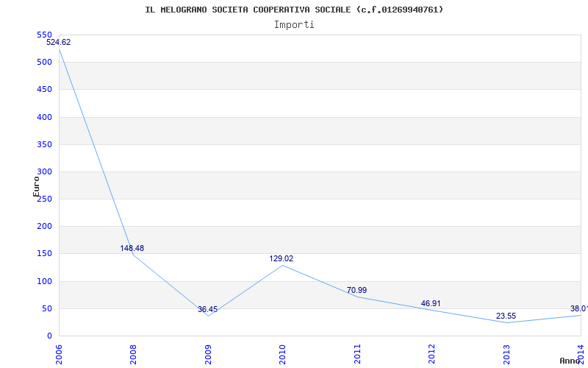Click the 2009 x-axis year label

[x=208, y=355]
